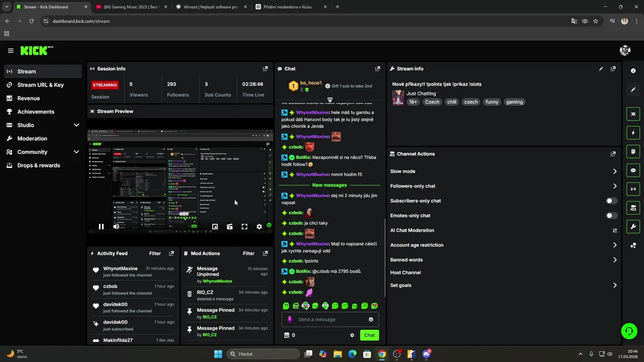Click the profile avatar in top right

[x=625, y=50]
